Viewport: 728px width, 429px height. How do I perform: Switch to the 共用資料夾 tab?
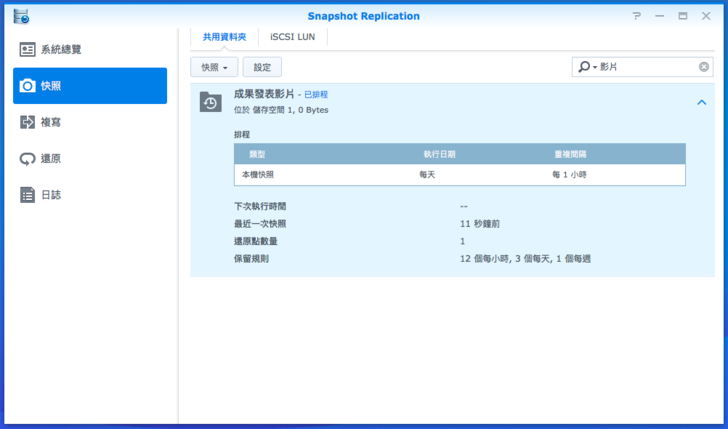pos(224,36)
